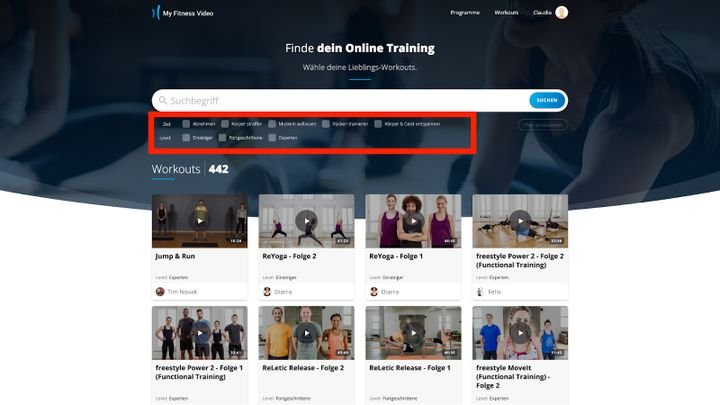Click Level: Einsteiger on ReYoga Folge 2 card
Viewport: 720px width, 405px height.
(280, 277)
